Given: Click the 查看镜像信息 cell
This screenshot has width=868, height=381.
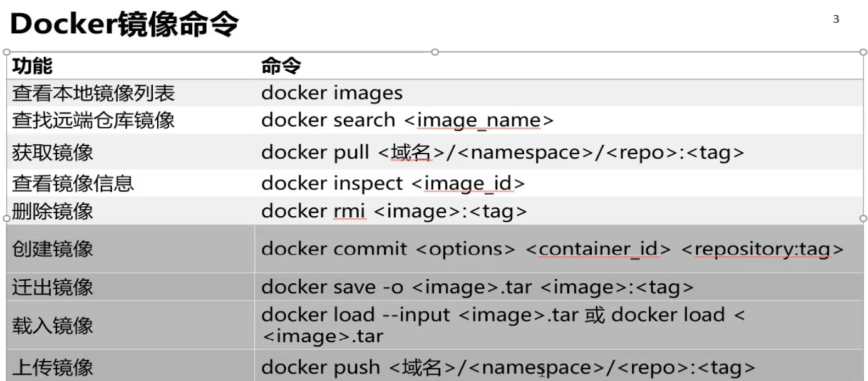Looking at the screenshot, I should click(x=73, y=184).
